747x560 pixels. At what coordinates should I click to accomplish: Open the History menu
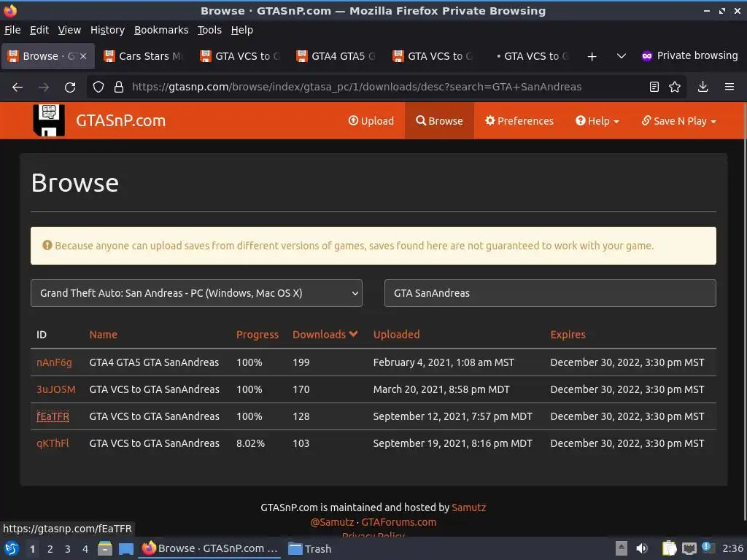tap(107, 30)
